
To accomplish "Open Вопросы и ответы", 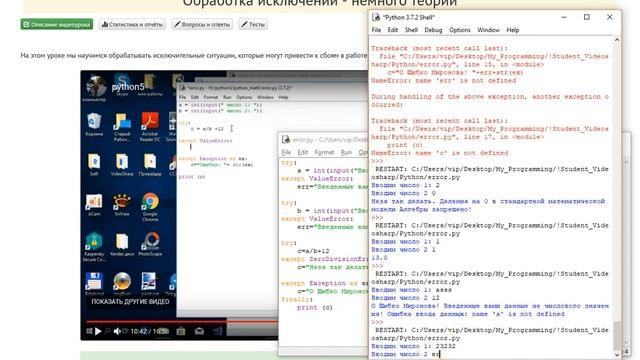I will coord(202,24).
